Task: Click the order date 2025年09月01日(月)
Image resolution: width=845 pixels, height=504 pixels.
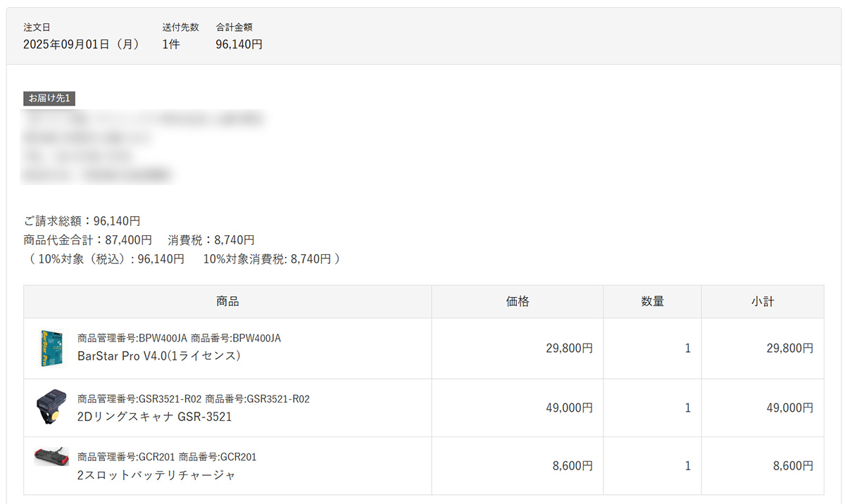Action: (81, 44)
